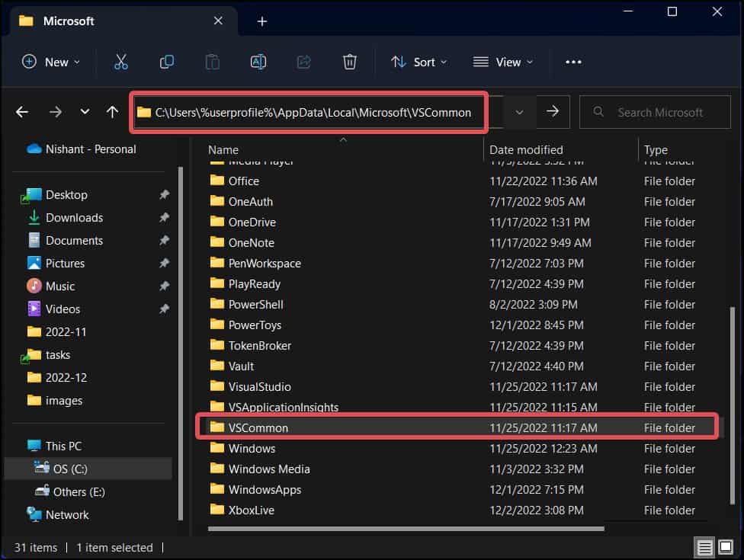Navigate back with the left arrow

[22, 112]
